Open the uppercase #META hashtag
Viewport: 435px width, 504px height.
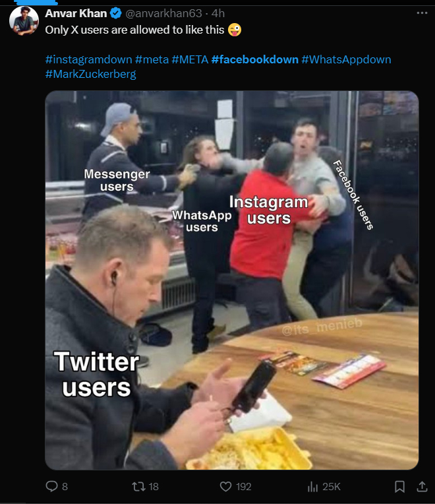(x=190, y=59)
